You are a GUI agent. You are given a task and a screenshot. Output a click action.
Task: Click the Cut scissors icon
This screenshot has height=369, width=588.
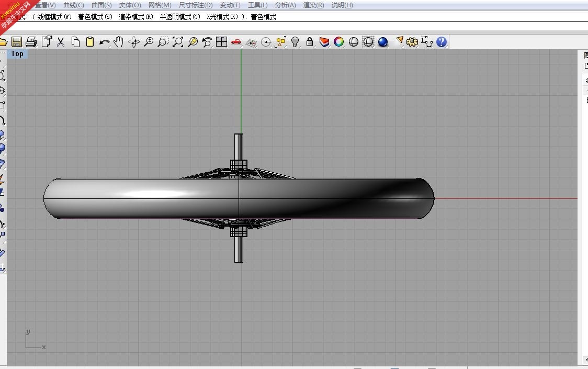pos(60,42)
